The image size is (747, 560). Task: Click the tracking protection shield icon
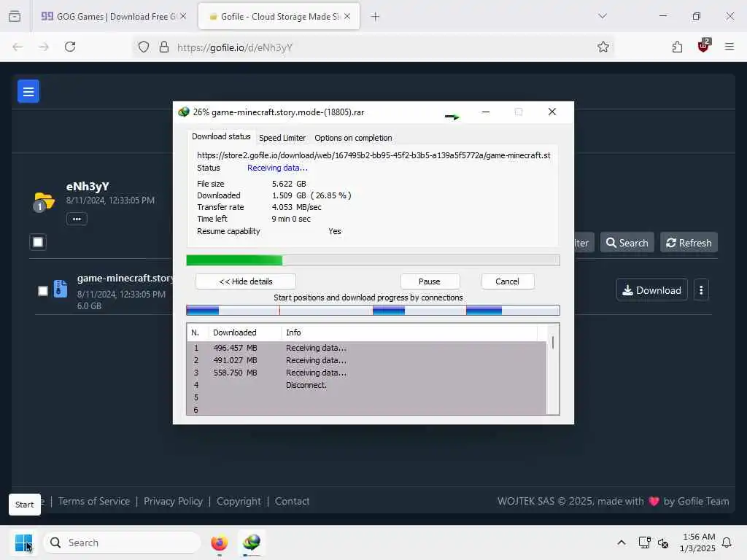[x=144, y=47]
